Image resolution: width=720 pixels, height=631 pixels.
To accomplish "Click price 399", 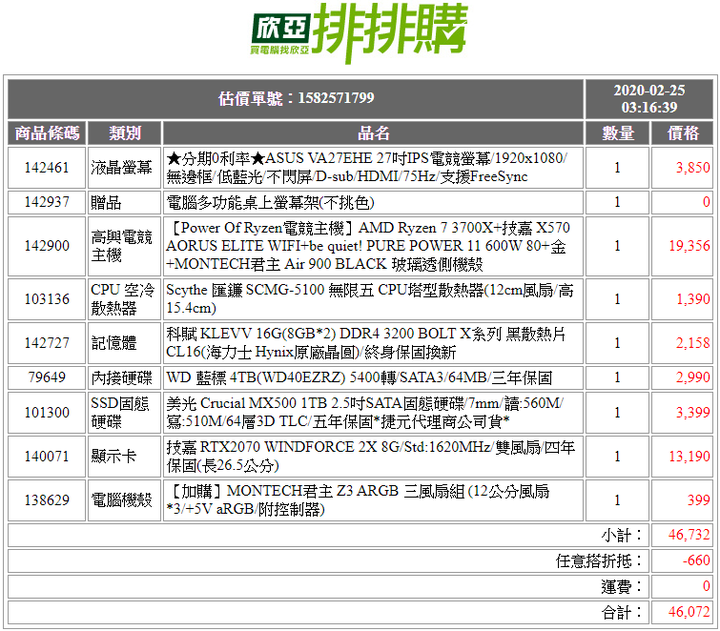I will click(x=698, y=500).
